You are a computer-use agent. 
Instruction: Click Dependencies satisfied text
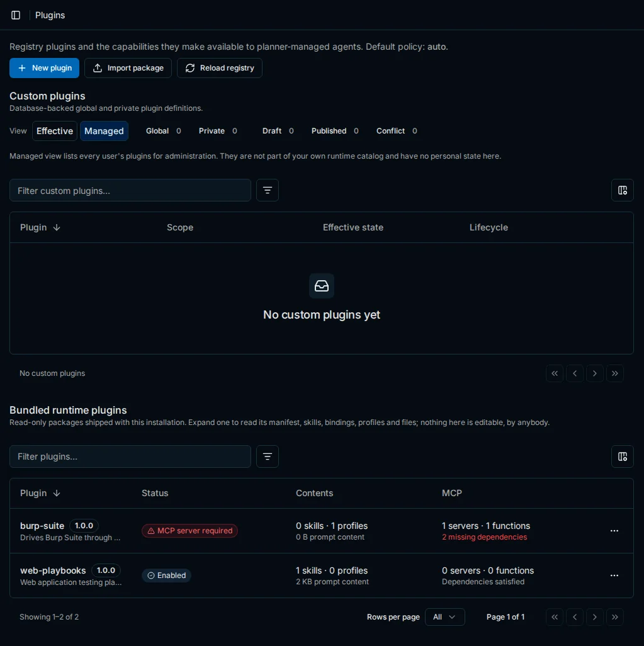(483, 582)
